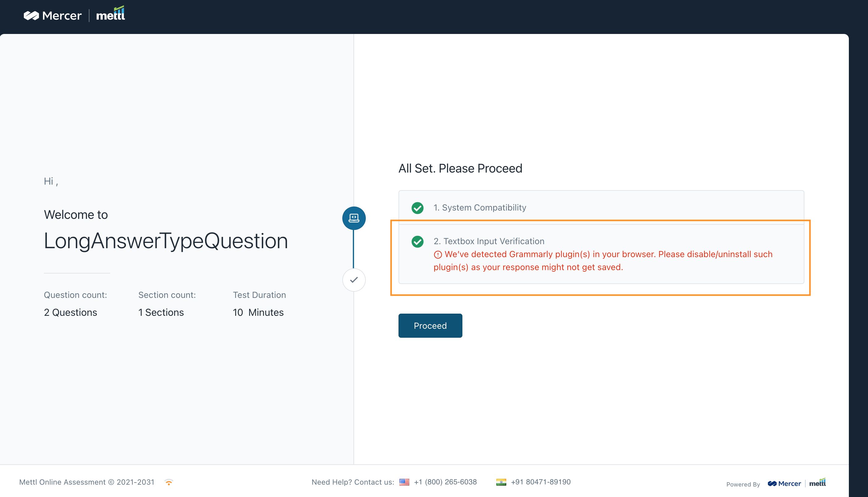The height and width of the screenshot is (497, 868).
Task: Click the Mettl Online Assessment copyright text
Action: (x=87, y=482)
